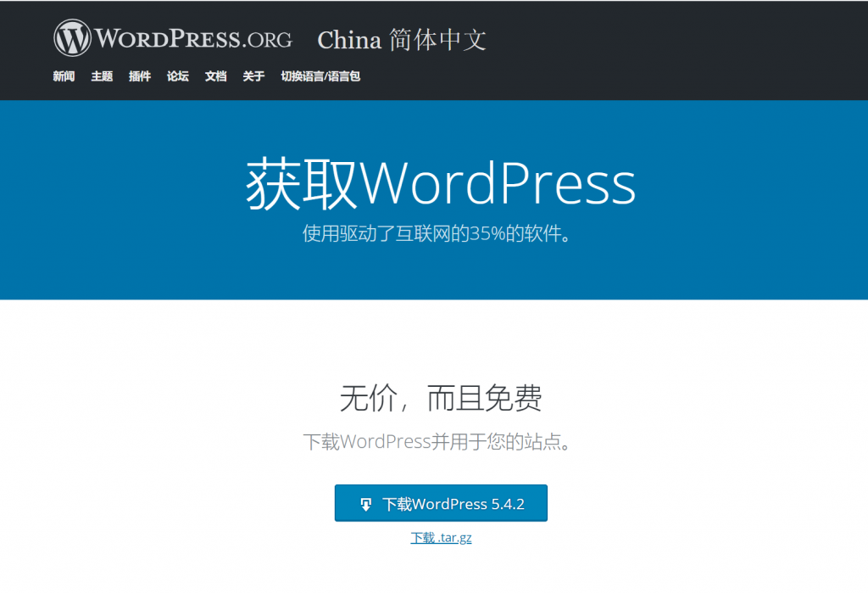Open the 主题 menu item
868x593 pixels.
click(102, 76)
